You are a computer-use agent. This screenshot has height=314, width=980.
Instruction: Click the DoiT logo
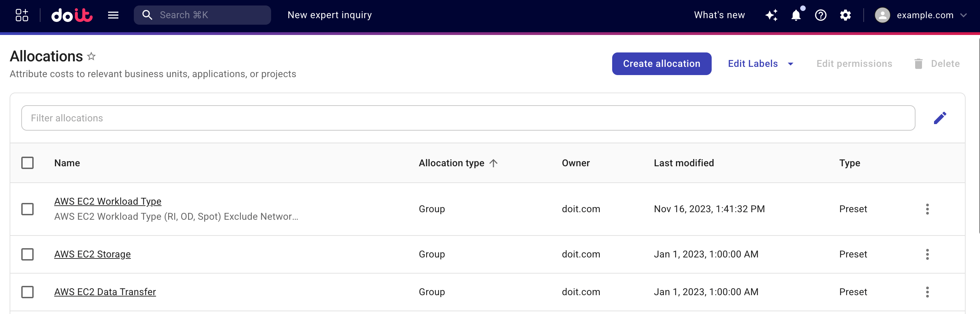pos(72,15)
